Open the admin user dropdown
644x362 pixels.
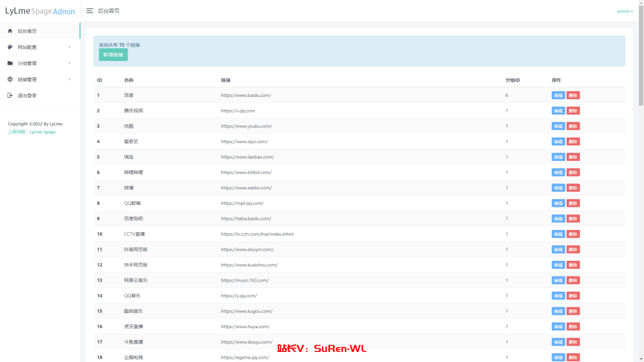point(625,11)
